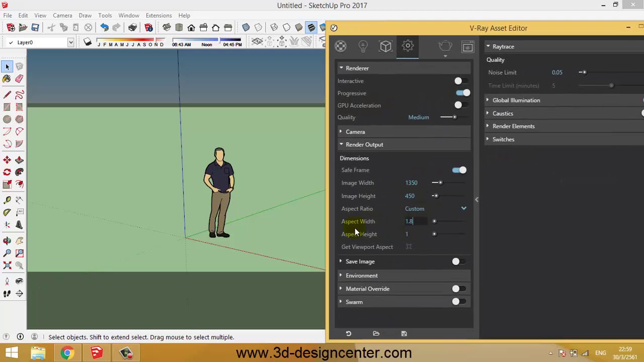Open the Aspect Ratio Custom dropdown
Screen dimensions: 644x362
pyautogui.click(x=436, y=209)
